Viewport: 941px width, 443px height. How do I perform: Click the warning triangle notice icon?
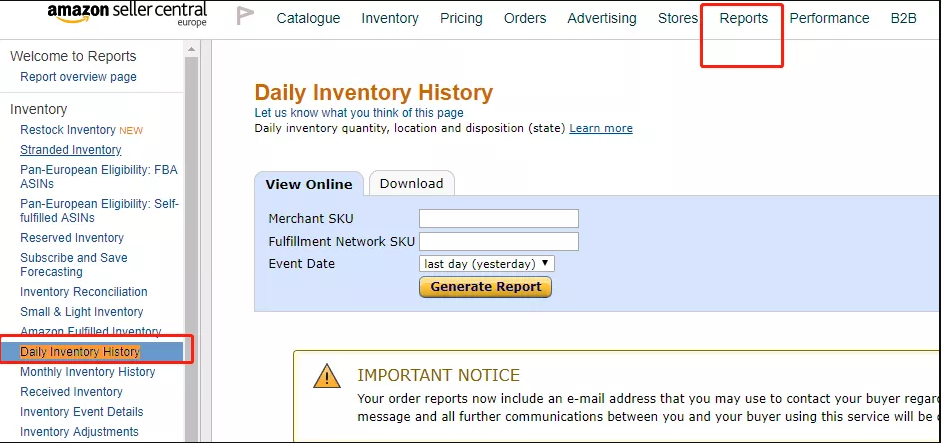[327, 376]
